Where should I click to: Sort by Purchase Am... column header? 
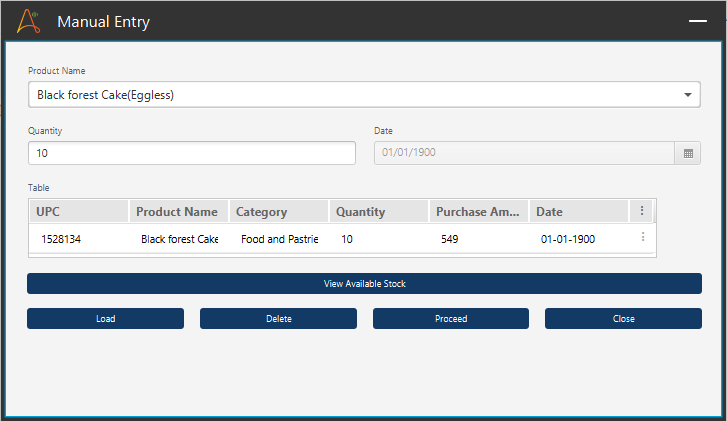click(x=479, y=211)
